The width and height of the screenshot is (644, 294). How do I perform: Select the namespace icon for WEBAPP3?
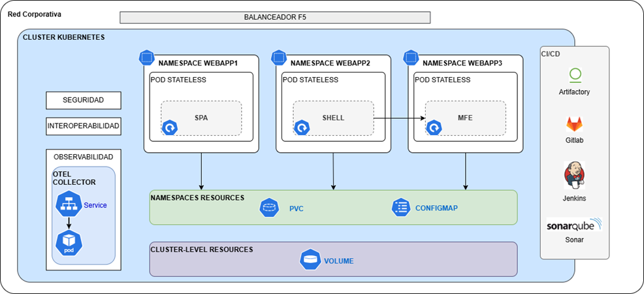pos(411,57)
